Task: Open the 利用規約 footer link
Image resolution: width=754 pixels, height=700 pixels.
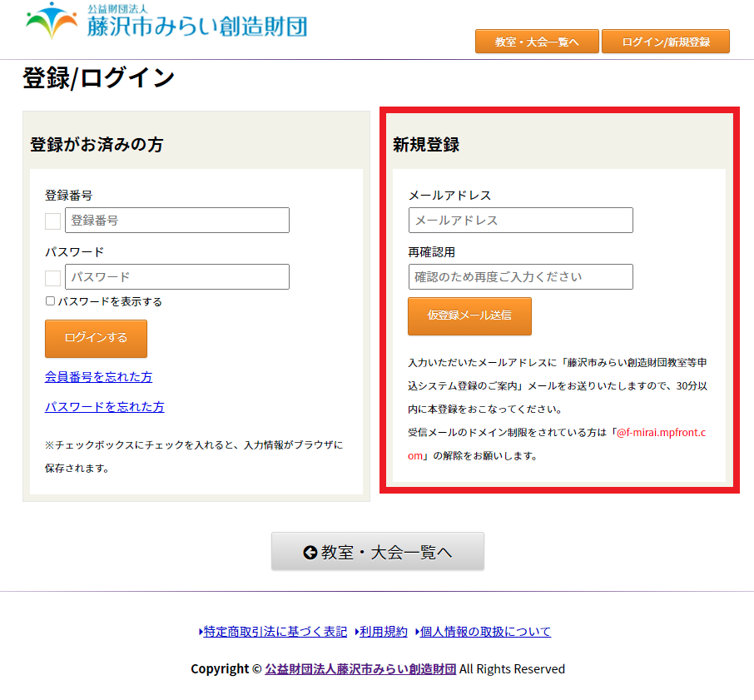Action: [x=384, y=632]
